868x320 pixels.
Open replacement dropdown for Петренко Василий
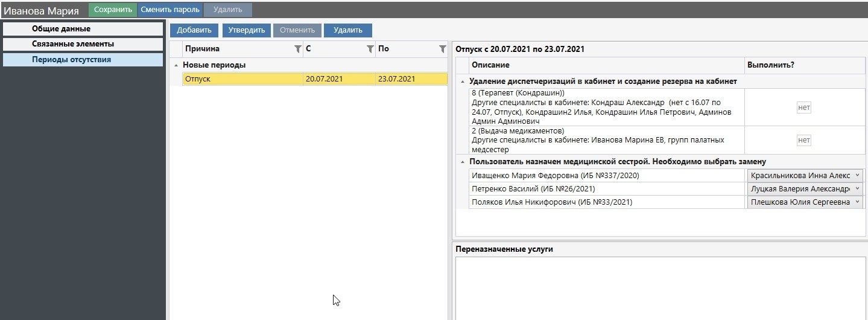click(x=858, y=188)
